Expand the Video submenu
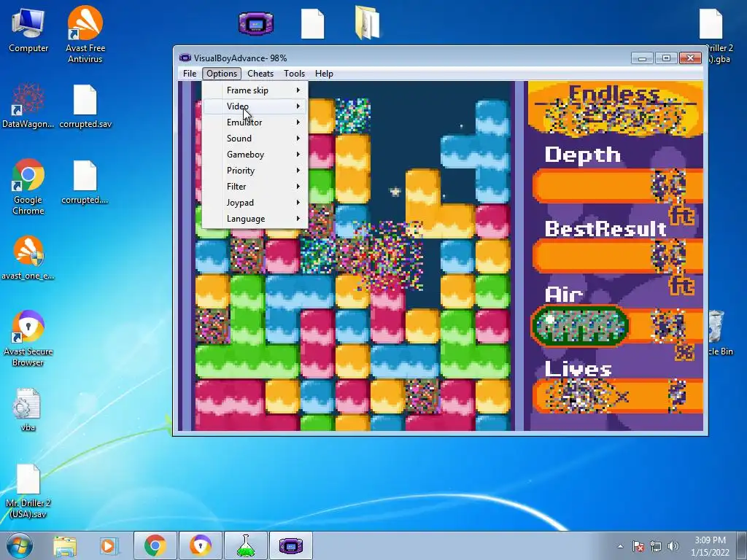The image size is (747, 560). tap(255, 106)
